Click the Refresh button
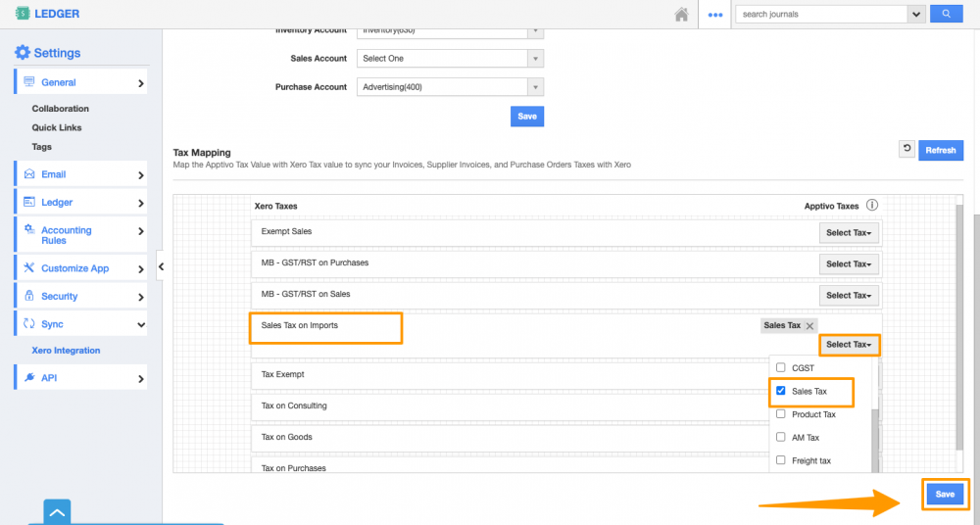The image size is (980, 525). pos(940,150)
